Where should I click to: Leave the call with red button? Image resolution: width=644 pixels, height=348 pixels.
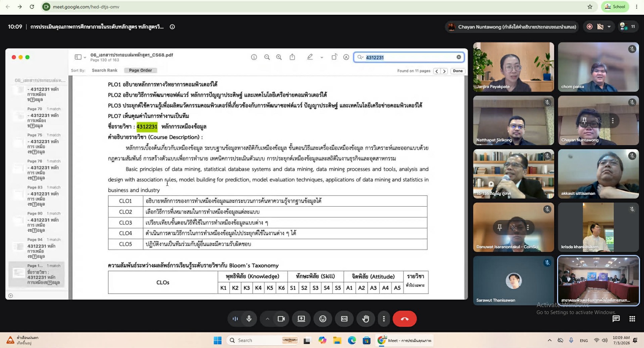405,319
